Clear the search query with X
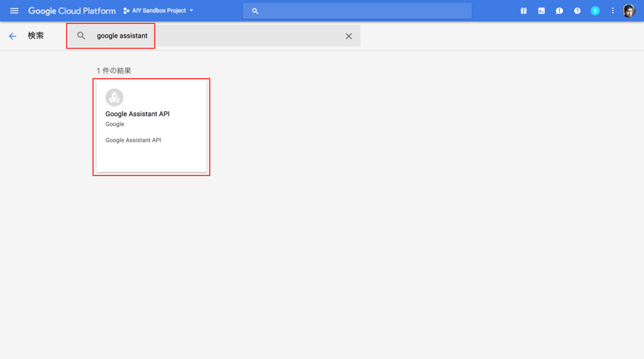Image resolution: width=644 pixels, height=359 pixels. pos(348,36)
